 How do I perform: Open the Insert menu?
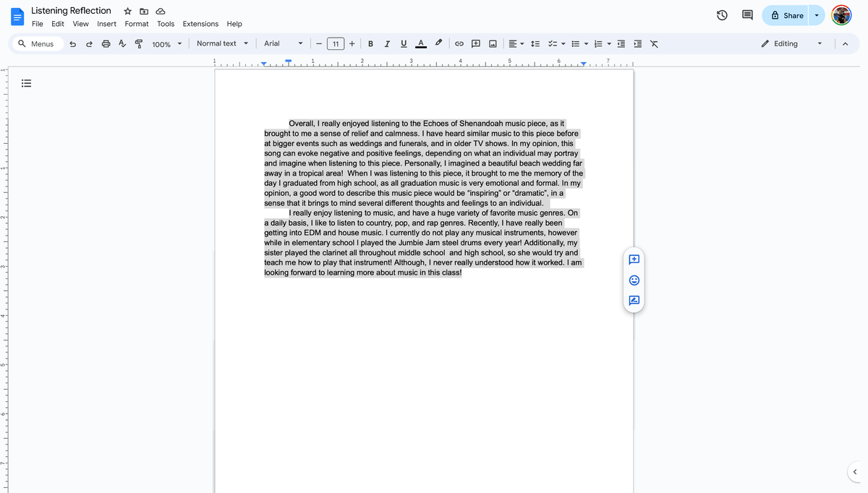(x=106, y=23)
